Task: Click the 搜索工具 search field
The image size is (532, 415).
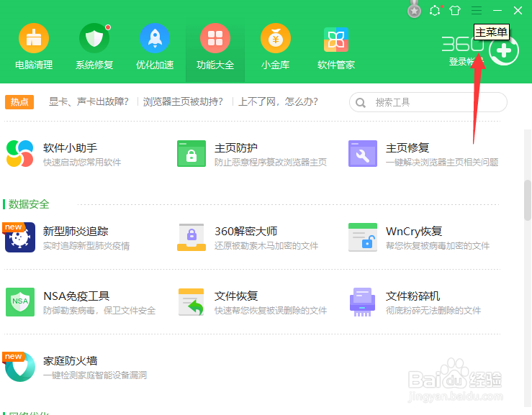Action: 428,102
